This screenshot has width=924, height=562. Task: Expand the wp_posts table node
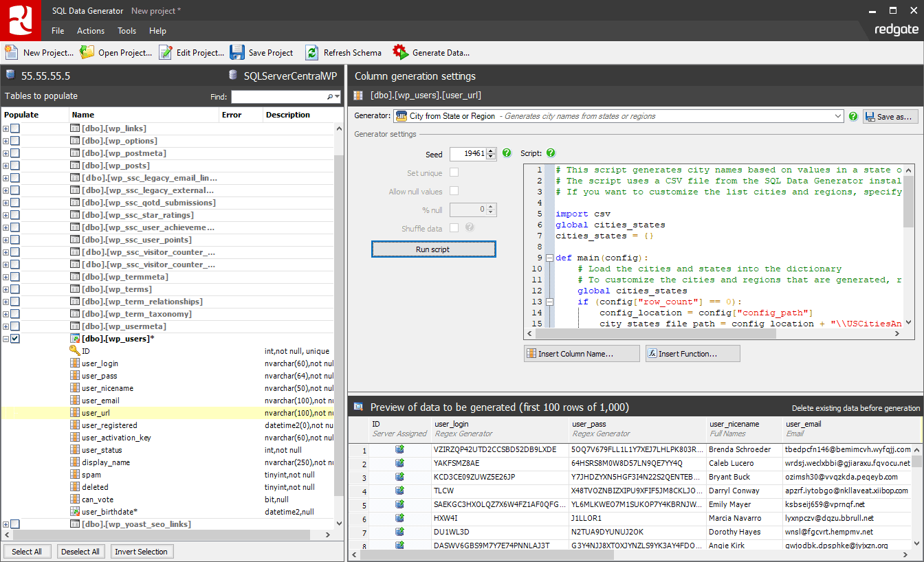(5, 165)
